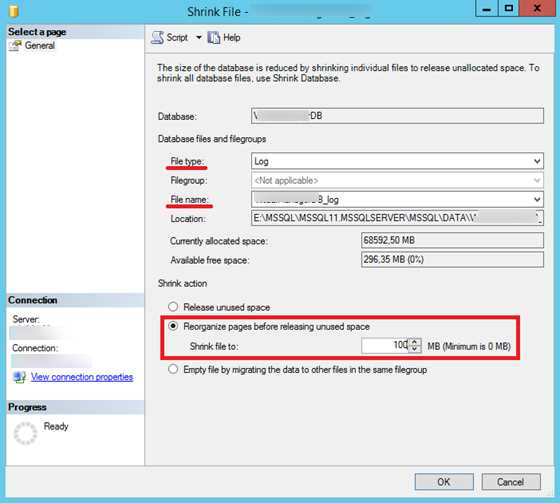Expand the File type dropdown

537,161
